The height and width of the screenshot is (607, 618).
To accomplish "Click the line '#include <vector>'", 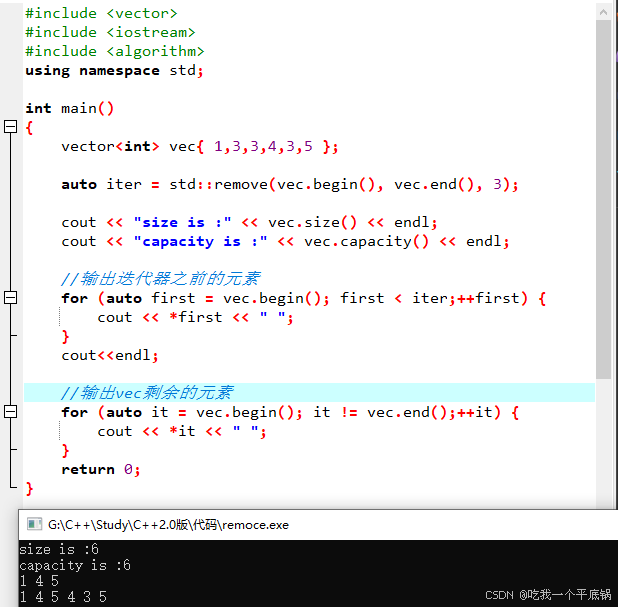I will 101,13.
